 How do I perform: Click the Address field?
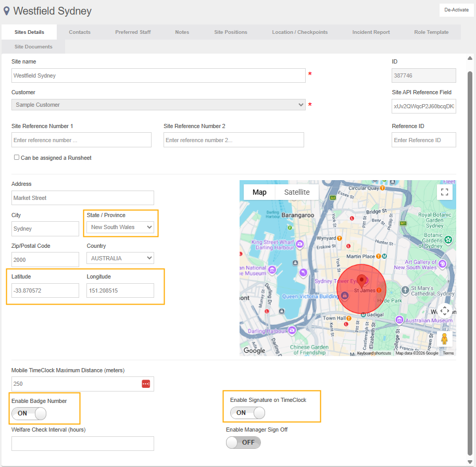(x=83, y=198)
